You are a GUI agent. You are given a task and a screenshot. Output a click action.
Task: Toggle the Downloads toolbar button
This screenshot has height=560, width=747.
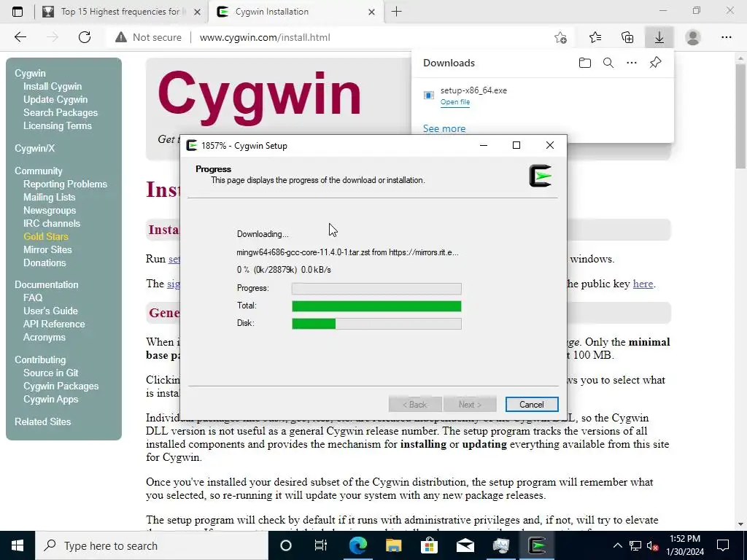tap(659, 37)
